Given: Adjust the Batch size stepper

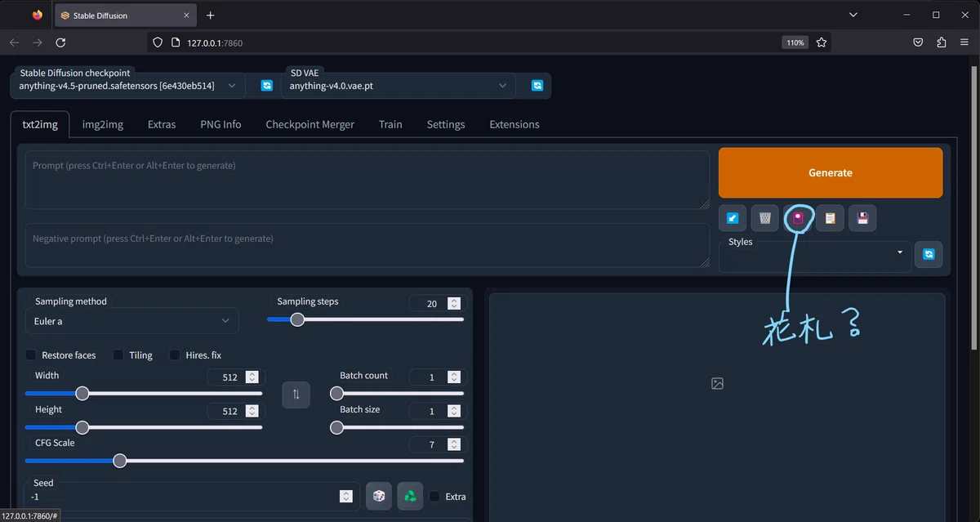Looking at the screenshot, I should click(454, 411).
